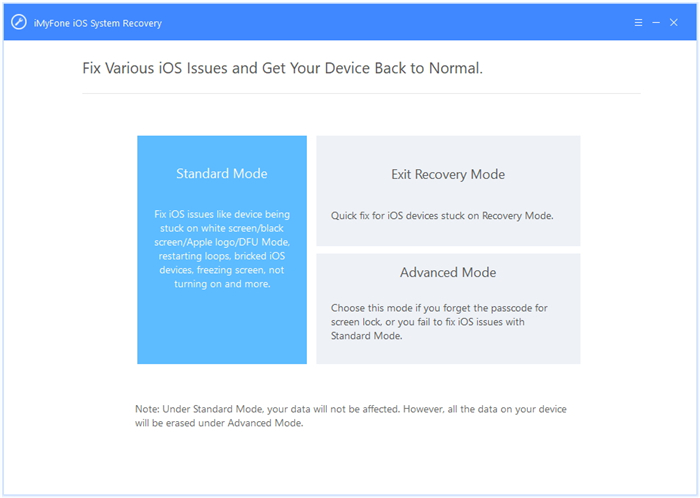Close the iMyFone iOS System Recovery window
Screen dimensions: 700x498
click(x=674, y=22)
